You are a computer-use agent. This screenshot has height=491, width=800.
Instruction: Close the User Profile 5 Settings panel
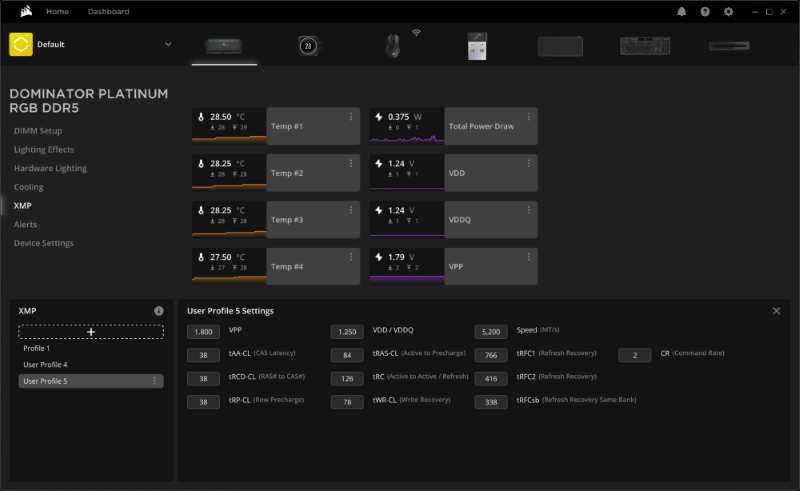tap(776, 311)
